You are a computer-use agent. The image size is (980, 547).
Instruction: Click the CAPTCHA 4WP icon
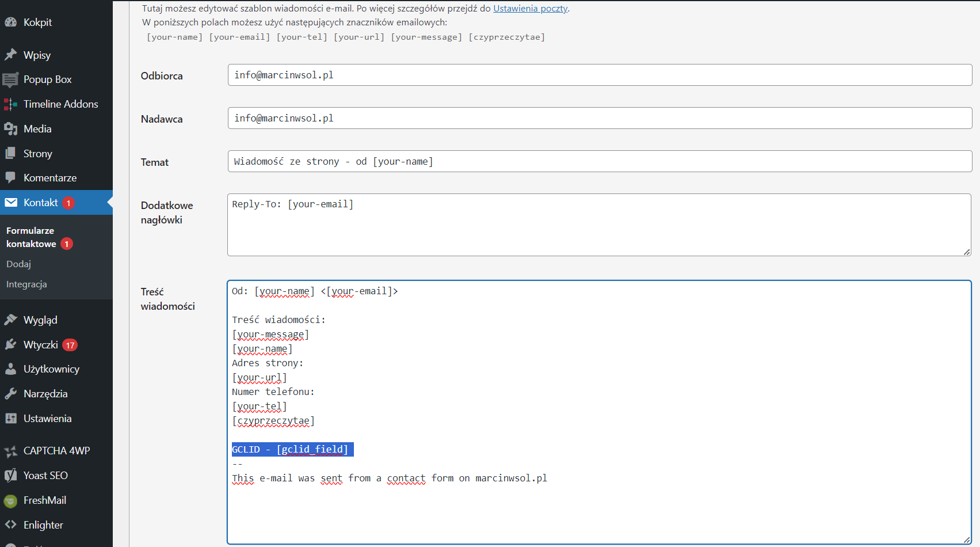11,451
